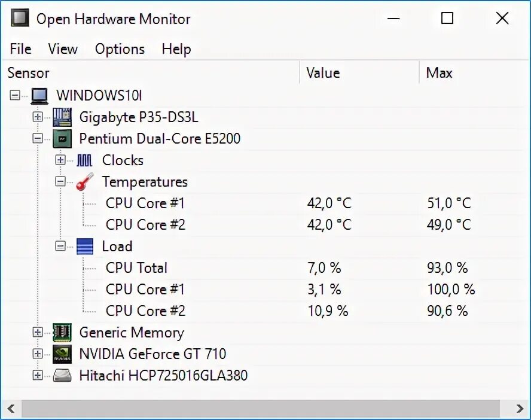Select the Pentium Dual-Core E5200 row label

click(x=160, y=139)
